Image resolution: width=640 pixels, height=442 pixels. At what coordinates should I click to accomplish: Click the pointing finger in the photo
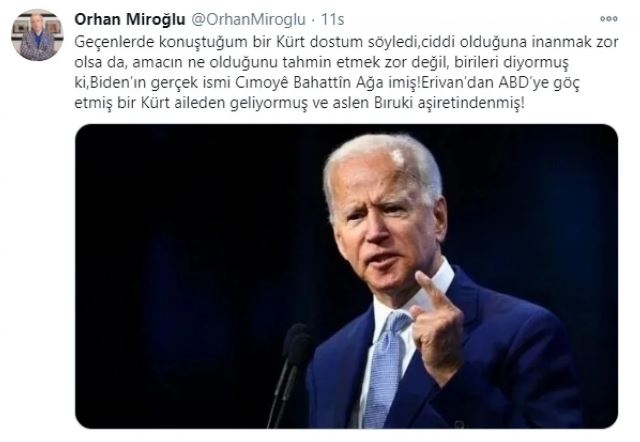[430, 288]
